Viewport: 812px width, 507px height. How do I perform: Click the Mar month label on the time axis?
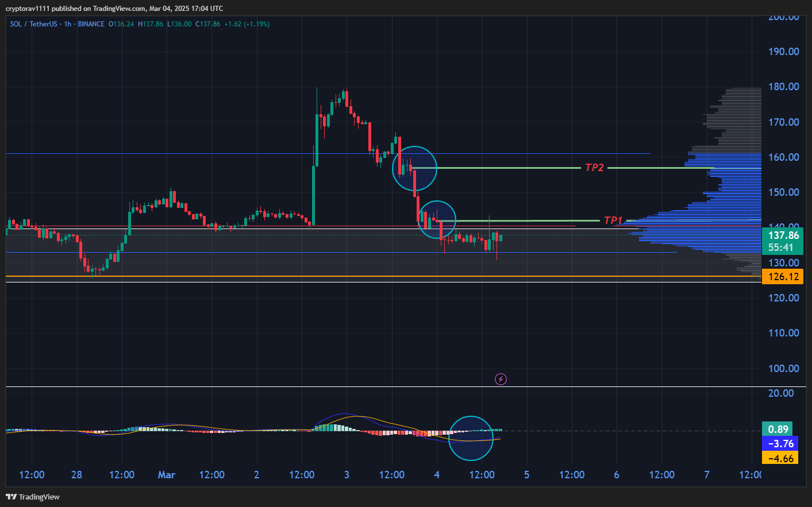(167, 475)
